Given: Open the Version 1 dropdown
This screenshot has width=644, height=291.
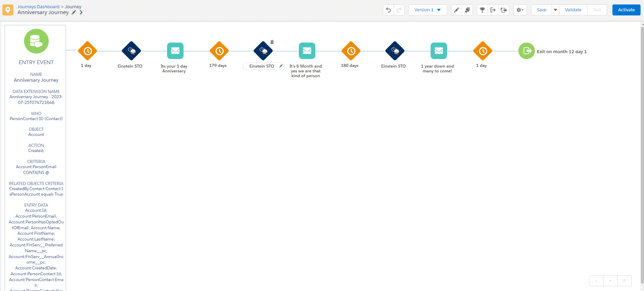Looking at the screenshot, I should (x=428, y=10).
